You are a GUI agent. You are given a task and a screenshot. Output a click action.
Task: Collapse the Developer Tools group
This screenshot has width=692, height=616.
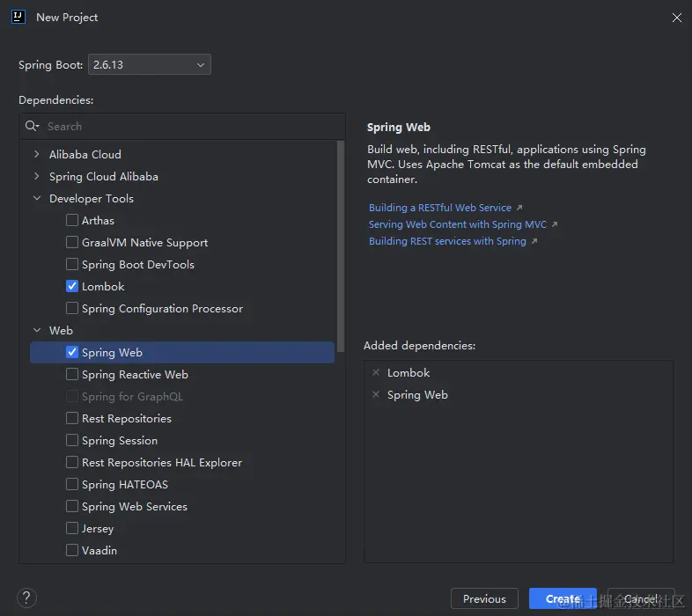(37, 198)
